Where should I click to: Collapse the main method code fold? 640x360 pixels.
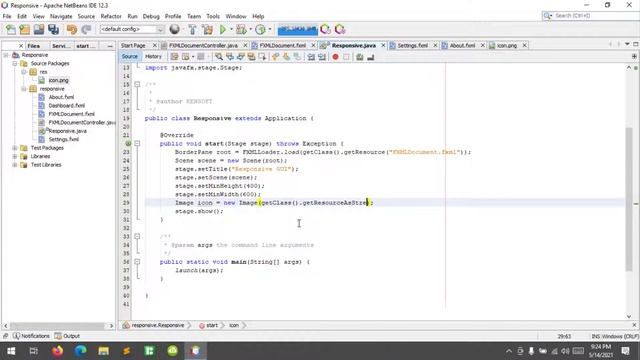pos(137,262)
